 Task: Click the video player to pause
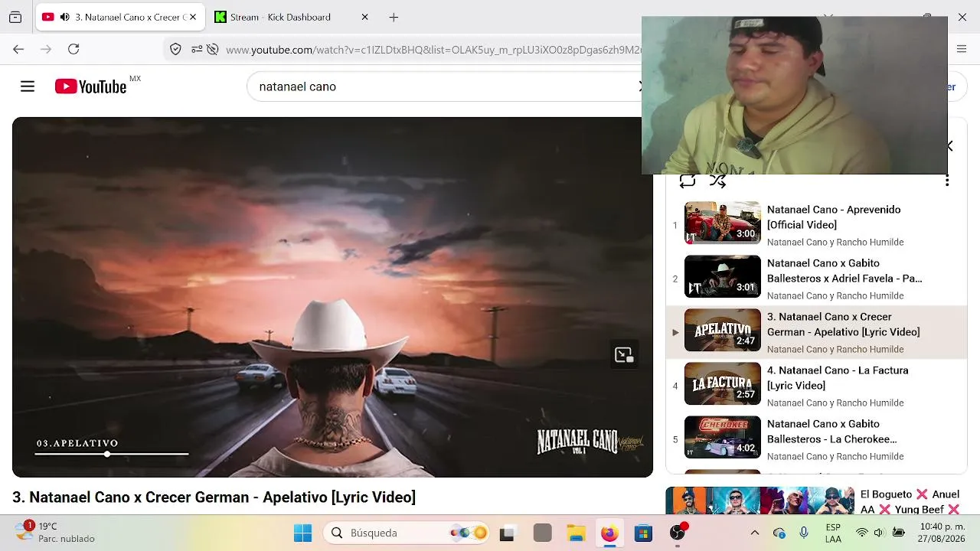332,297
